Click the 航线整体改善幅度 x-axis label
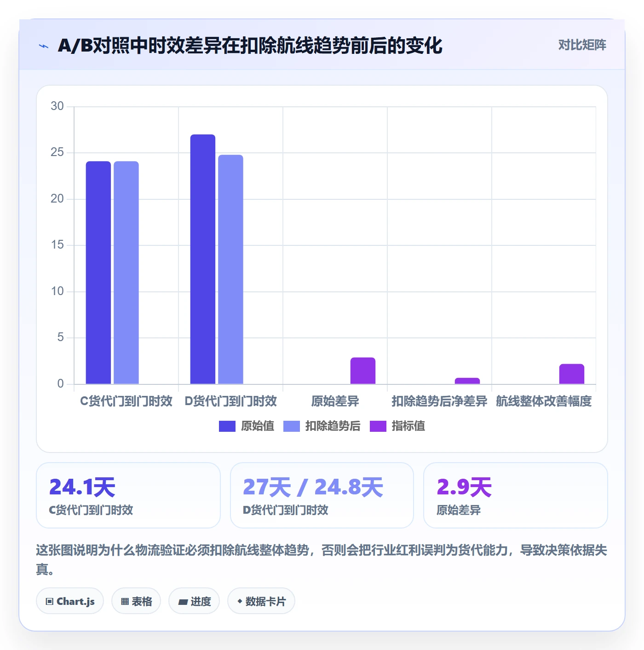The height and width of the screenshot is (650, 644). tap(544, 401)
